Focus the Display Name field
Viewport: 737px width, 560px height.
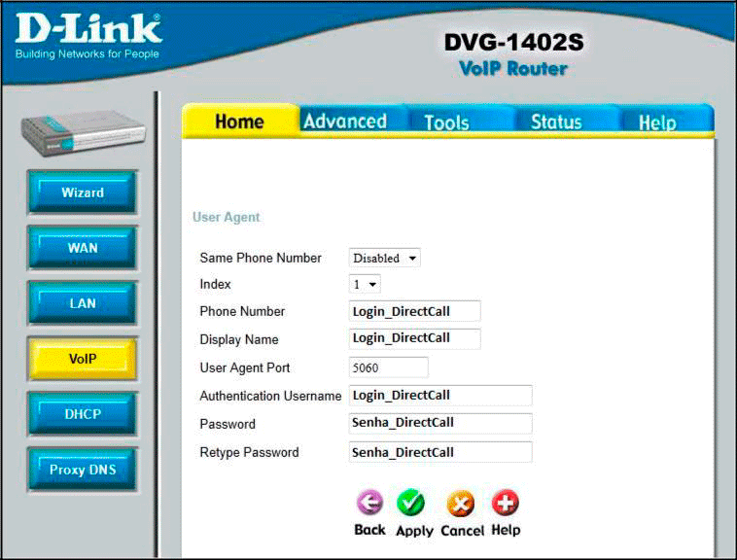(x=414, y=338)
